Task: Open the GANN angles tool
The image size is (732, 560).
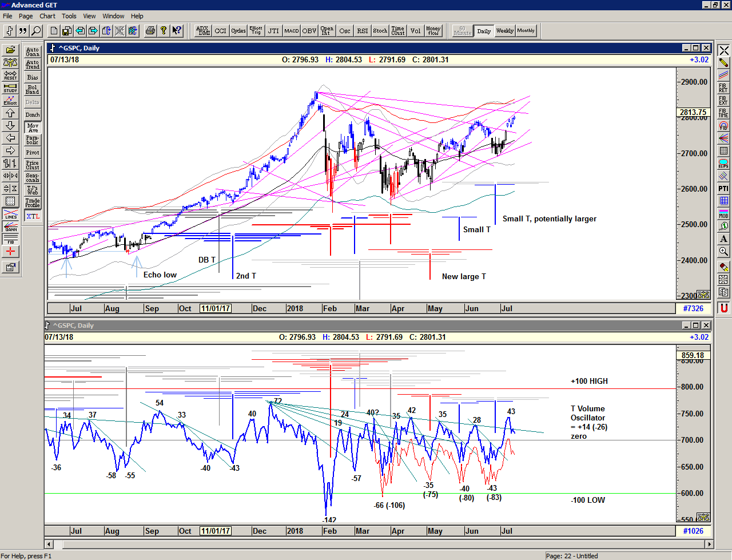Action: click(x=10, y=227)
